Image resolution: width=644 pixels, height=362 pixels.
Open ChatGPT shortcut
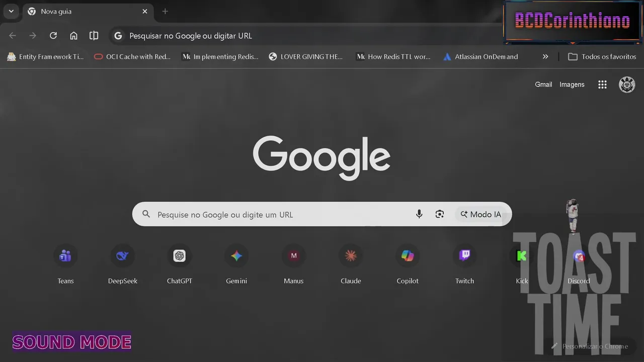tap(180, 263)
